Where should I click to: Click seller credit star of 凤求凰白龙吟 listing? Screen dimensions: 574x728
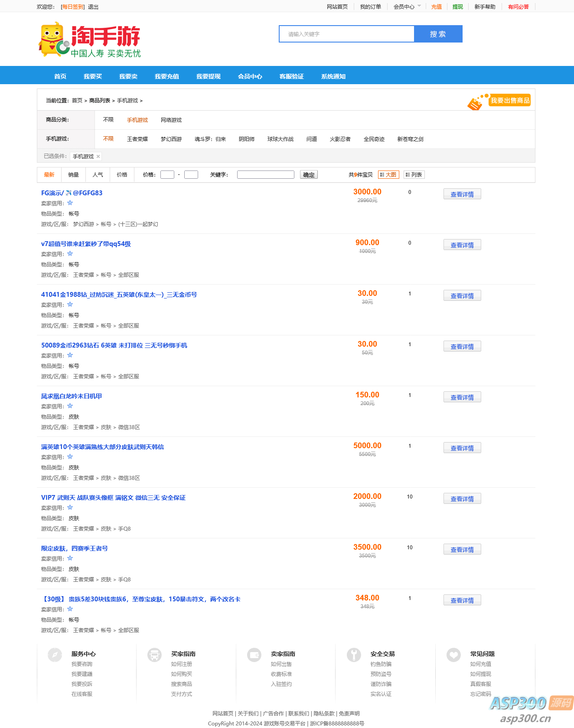(x=70, y=406)
